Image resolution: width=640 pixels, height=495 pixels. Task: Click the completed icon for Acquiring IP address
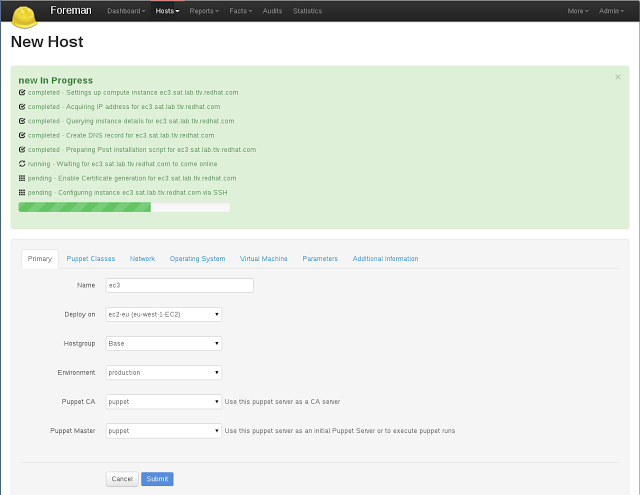(x=22, y=107)
